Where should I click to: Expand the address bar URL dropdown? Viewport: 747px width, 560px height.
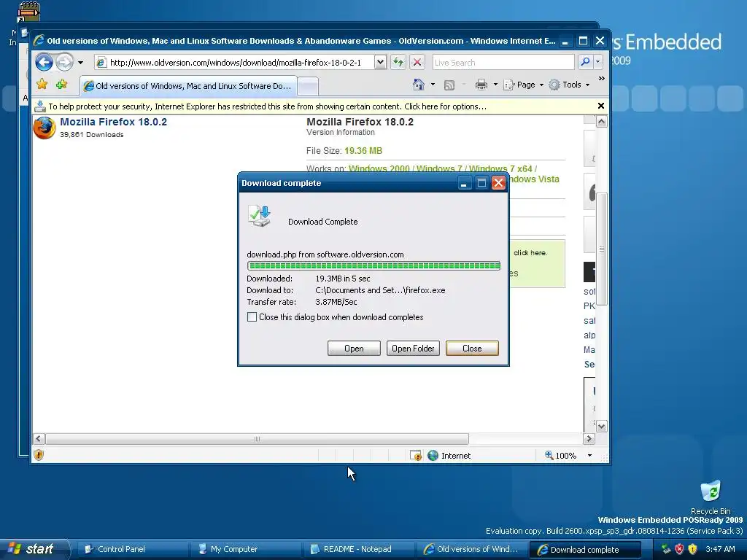coord(380,62)
